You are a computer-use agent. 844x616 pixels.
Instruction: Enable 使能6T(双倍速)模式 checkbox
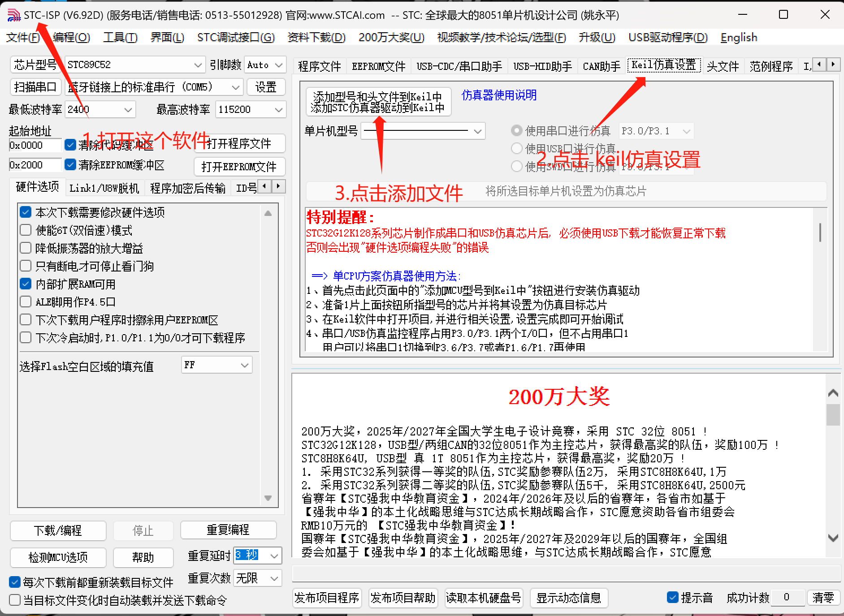click(x=26, y=230)
